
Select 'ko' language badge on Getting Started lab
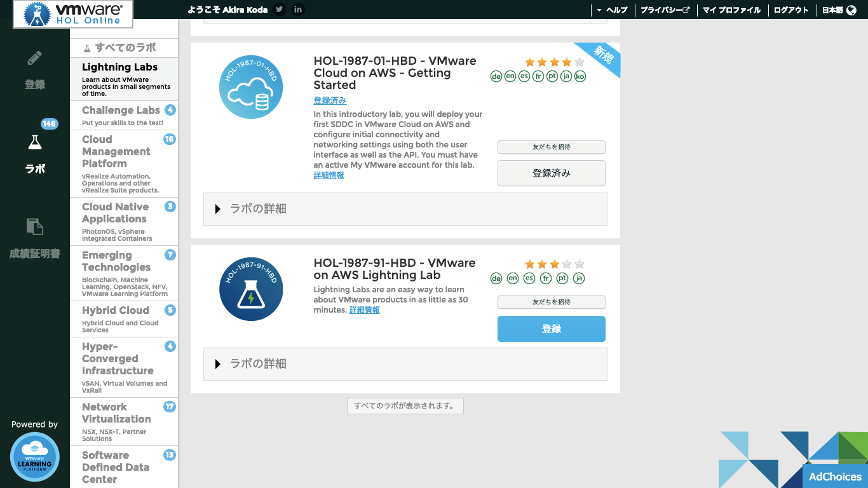point(580,76)
